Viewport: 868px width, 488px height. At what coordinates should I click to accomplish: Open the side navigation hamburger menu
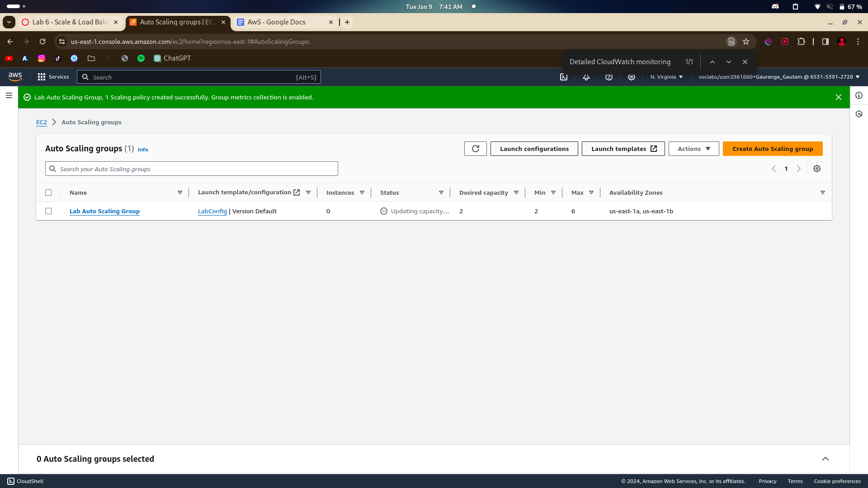[x=9, y=96]
